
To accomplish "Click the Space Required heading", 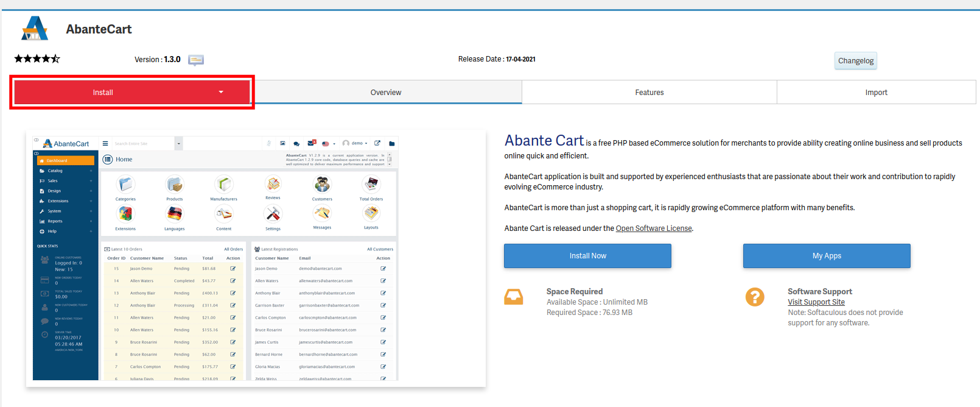I will pyautogui.click(x=575, y=292).
